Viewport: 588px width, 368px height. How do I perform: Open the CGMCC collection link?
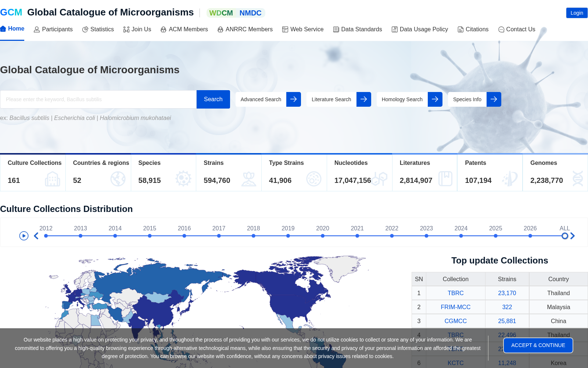[456, 321]
